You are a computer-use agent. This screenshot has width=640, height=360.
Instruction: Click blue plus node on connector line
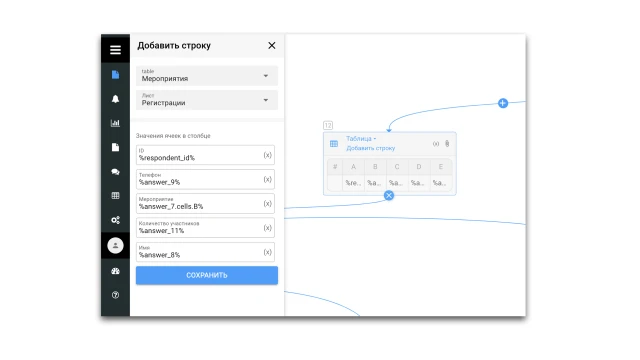point(503,103)
